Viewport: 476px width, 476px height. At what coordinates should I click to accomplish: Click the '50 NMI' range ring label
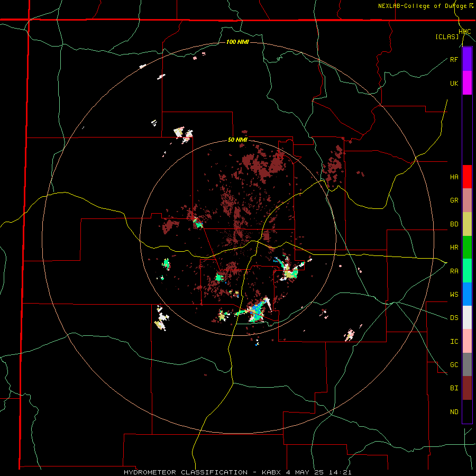point(237,140)
